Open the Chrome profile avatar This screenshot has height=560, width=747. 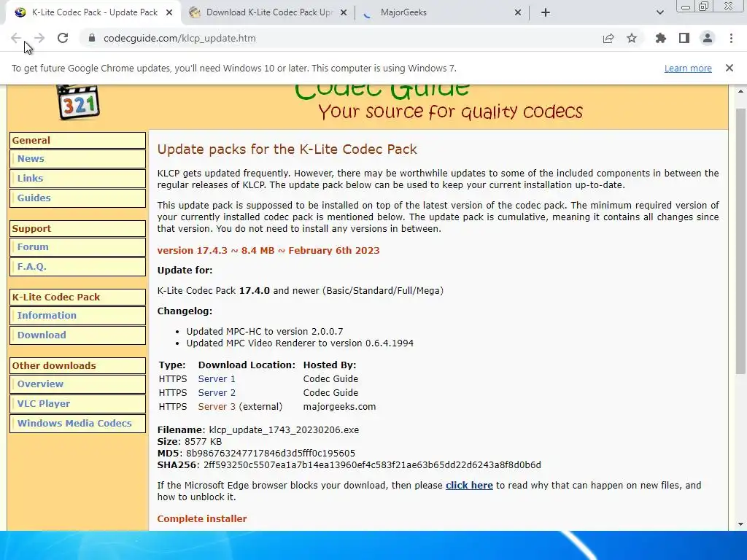point(708,38)
